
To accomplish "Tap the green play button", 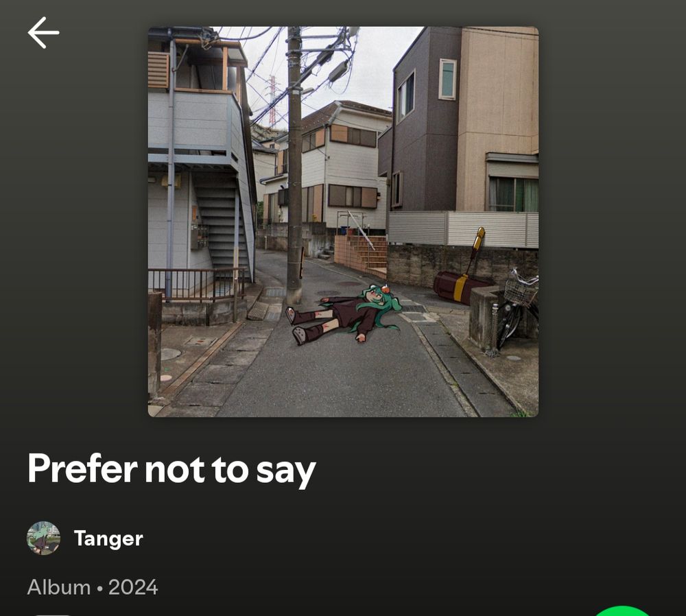I will click(623, 611).
